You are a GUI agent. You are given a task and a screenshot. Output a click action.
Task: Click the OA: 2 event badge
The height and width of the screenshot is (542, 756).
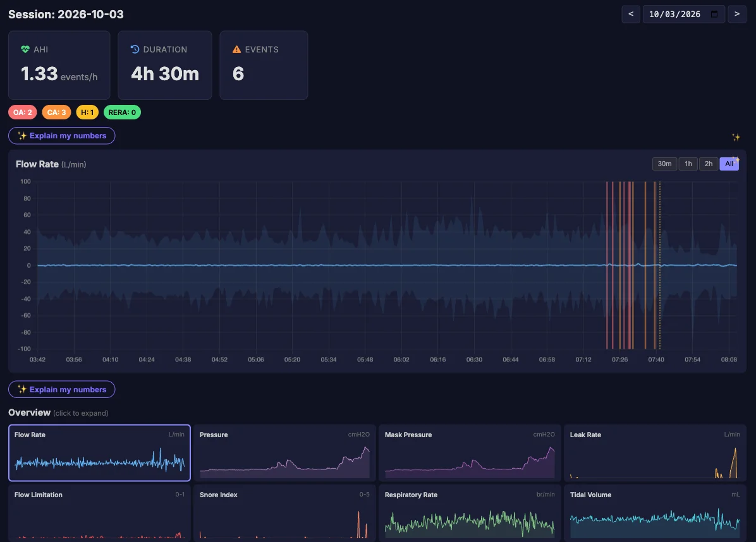[23, 112]
